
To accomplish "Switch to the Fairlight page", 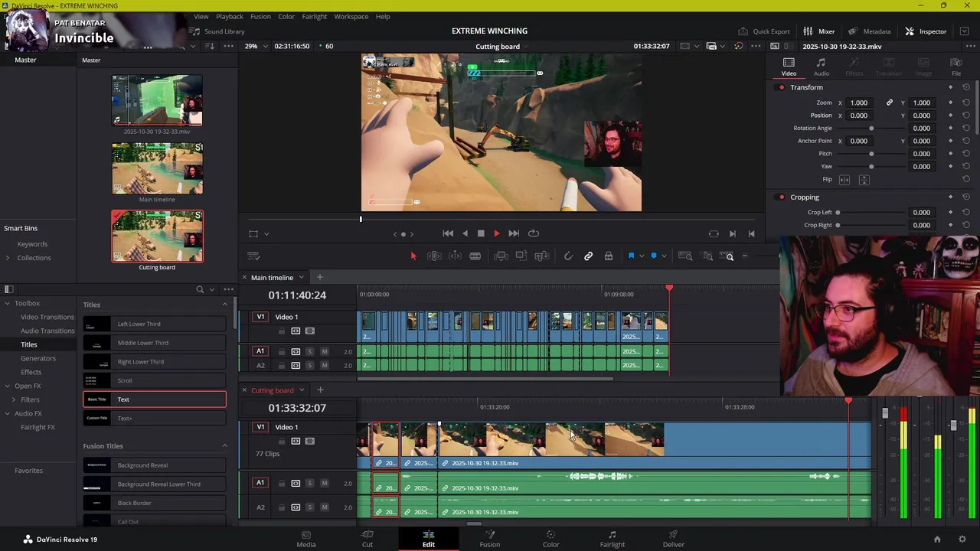I will tap(612, 539).
